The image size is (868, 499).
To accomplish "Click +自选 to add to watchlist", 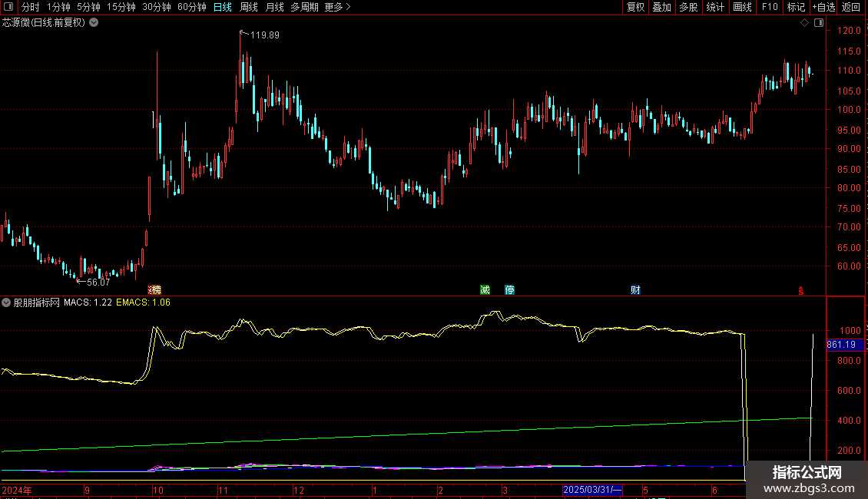I will point(823,7).
